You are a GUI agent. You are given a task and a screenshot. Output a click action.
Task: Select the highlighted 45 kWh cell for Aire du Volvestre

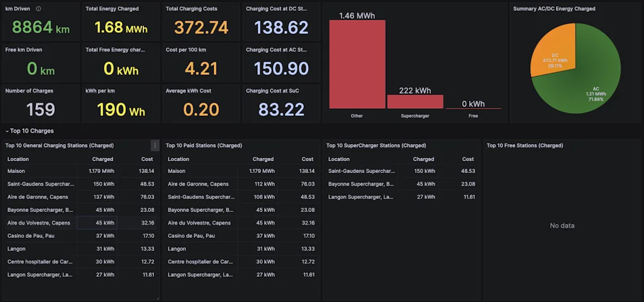click(96, 223)
